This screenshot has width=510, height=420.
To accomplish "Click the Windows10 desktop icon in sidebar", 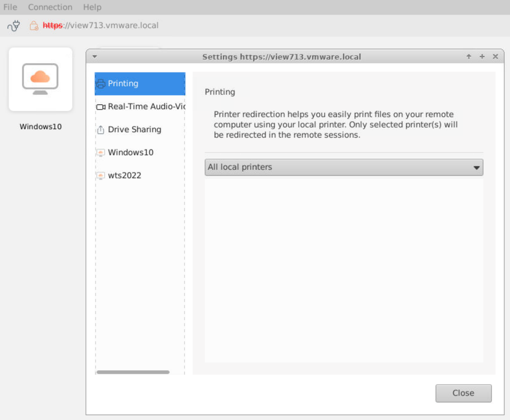I will point(101,153).
